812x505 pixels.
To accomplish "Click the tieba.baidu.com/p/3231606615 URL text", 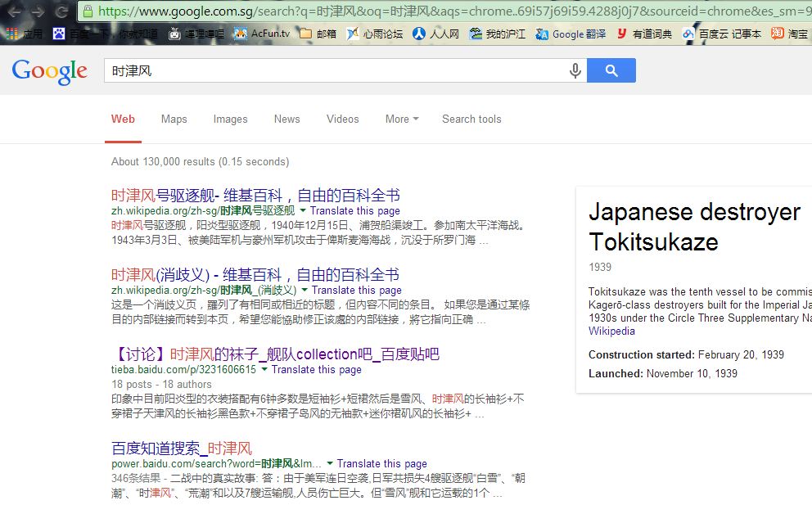I will [x=183, y=369].
